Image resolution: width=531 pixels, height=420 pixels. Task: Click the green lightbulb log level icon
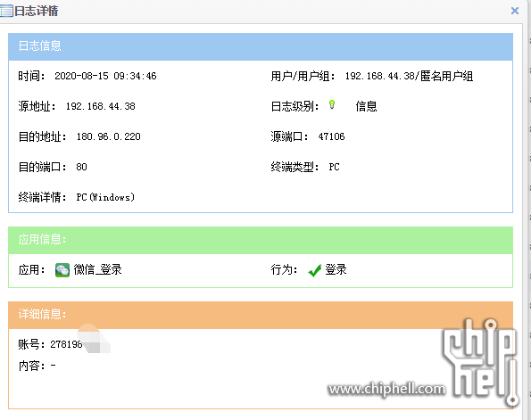[x=332, y=105]
